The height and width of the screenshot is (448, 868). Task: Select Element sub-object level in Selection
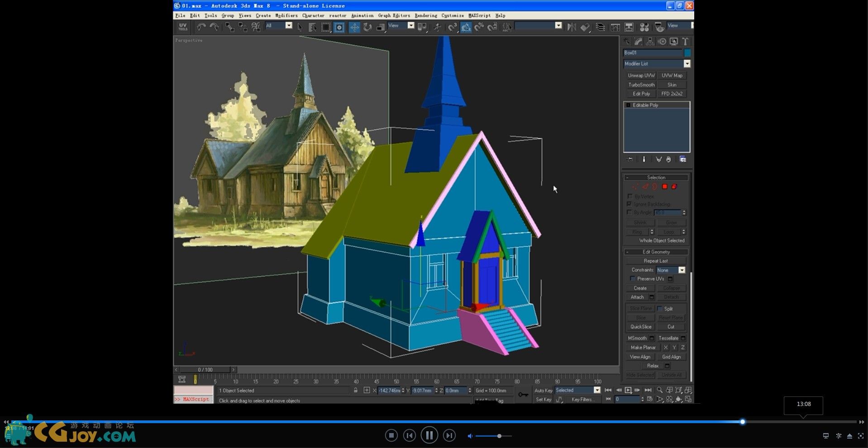click(674, 187)
